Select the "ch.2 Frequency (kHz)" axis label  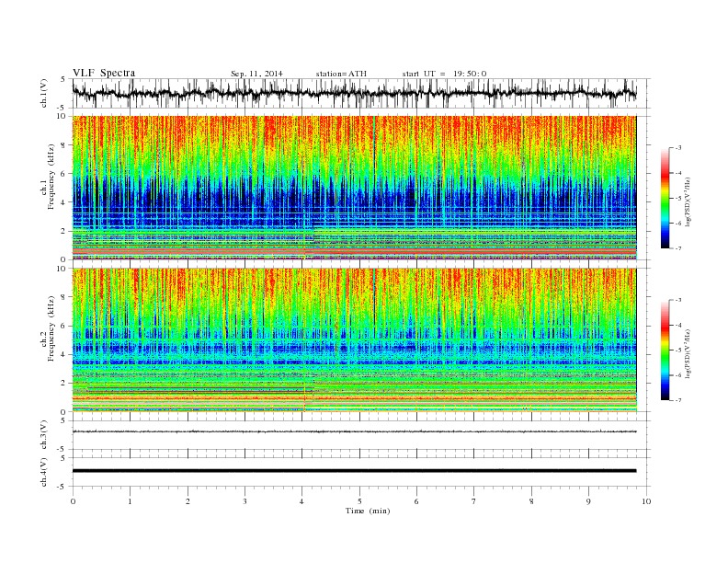point(48,328)
